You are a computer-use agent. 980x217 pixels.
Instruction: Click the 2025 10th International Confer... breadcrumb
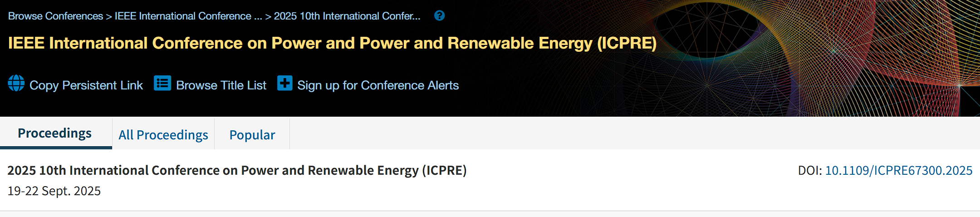347,16
